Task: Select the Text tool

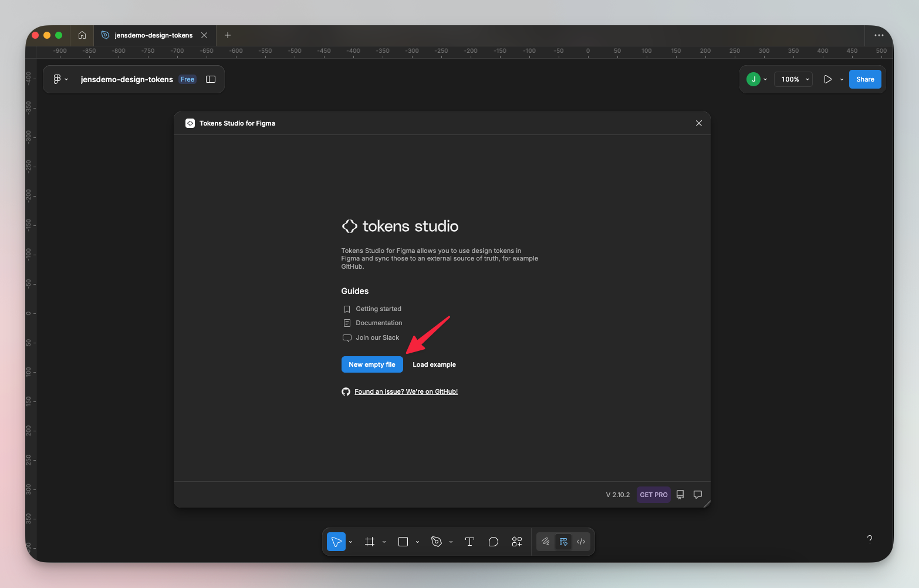Action: [469, 542]
